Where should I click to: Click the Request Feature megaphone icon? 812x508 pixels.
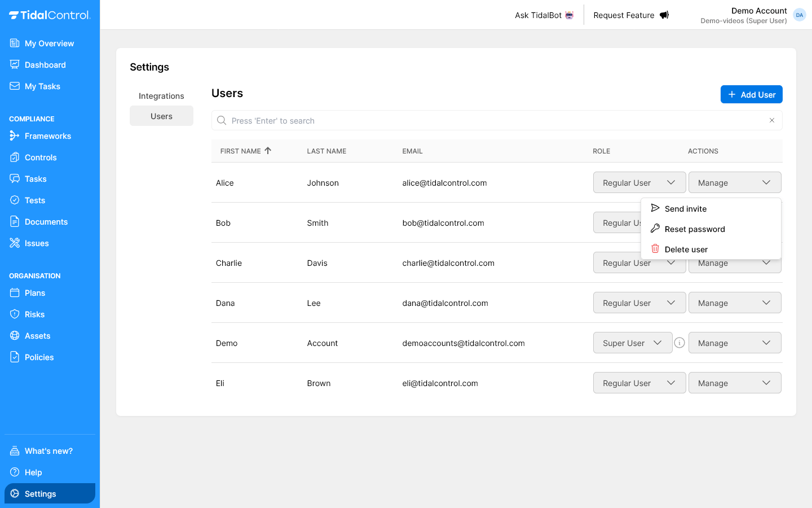664,15
